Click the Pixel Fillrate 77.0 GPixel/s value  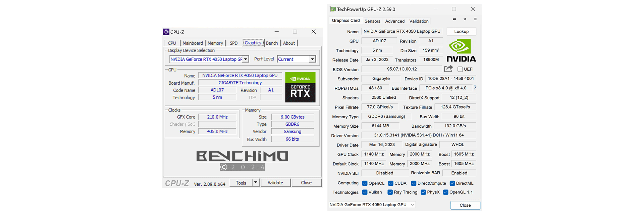click(x=380, y=107)
